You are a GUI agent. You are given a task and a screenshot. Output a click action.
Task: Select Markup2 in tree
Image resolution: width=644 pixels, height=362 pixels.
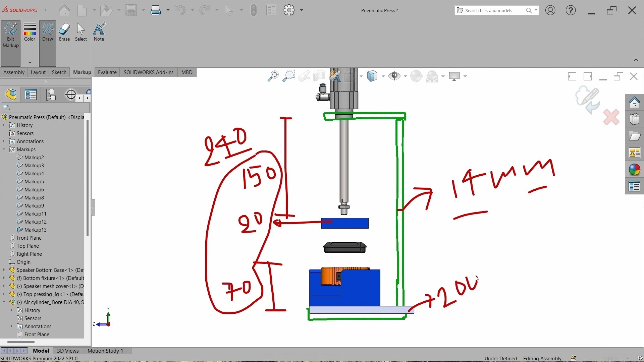coord(34,158)
